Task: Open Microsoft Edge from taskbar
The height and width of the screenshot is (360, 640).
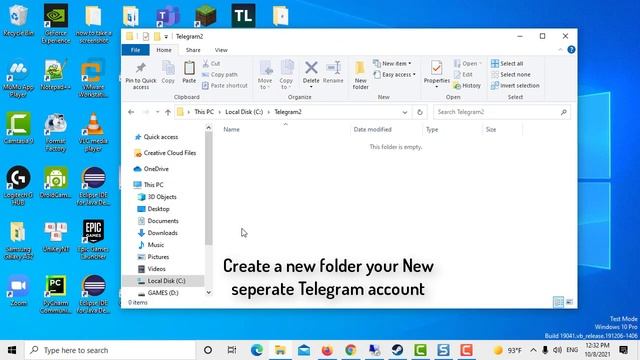Action: [257, 350]
